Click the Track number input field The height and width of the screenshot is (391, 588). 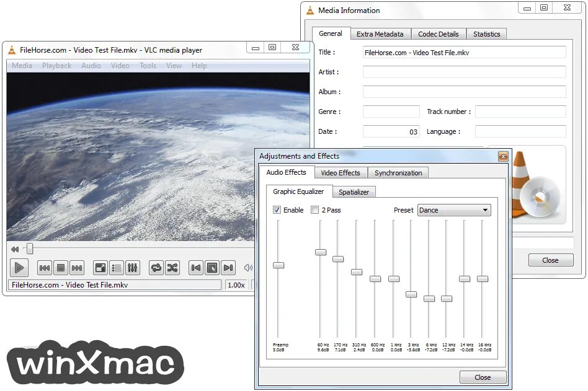coord(520,112)
